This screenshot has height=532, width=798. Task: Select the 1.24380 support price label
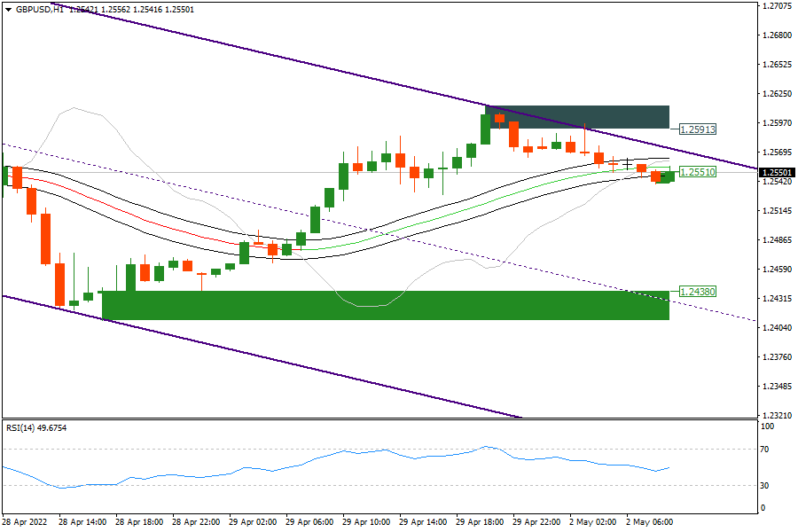click(x=697, y=291)
